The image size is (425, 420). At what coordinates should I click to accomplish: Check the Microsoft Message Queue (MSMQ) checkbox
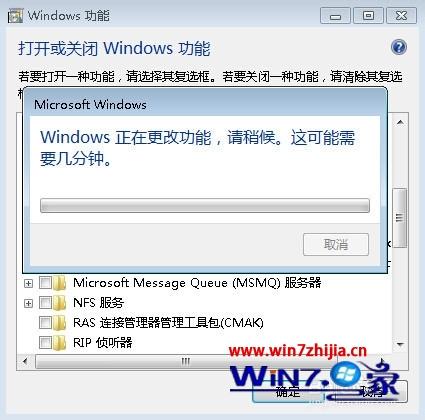pos(45,283)
